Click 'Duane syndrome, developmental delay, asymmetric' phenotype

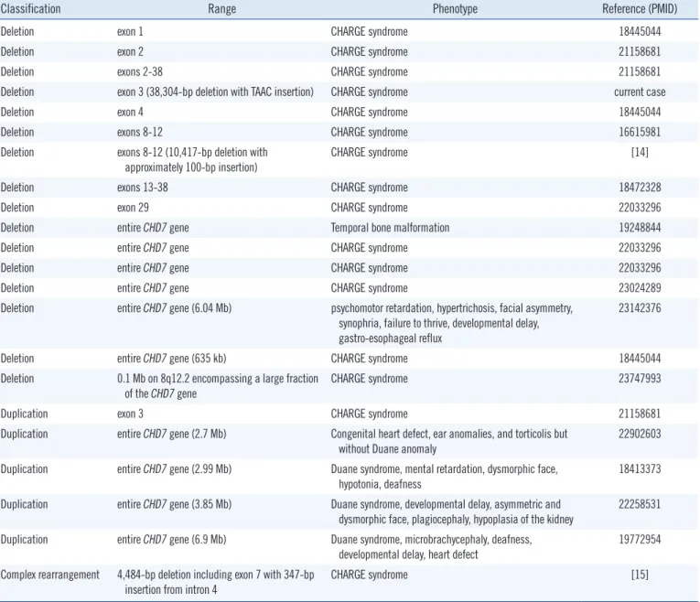(x=452, y=511)
